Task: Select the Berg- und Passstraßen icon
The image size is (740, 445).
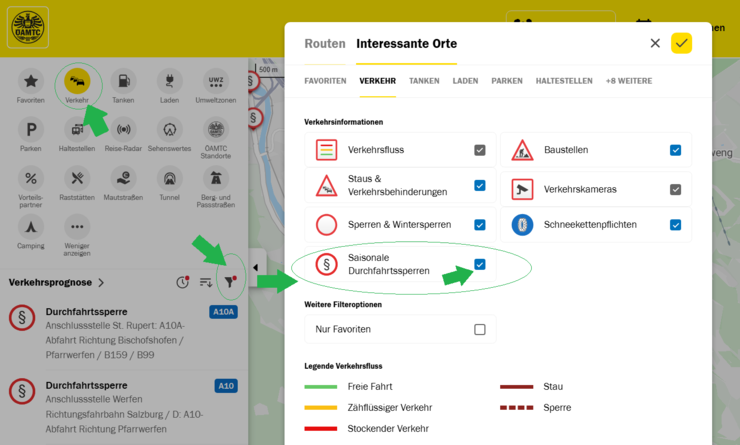Action: click(216, 178)
